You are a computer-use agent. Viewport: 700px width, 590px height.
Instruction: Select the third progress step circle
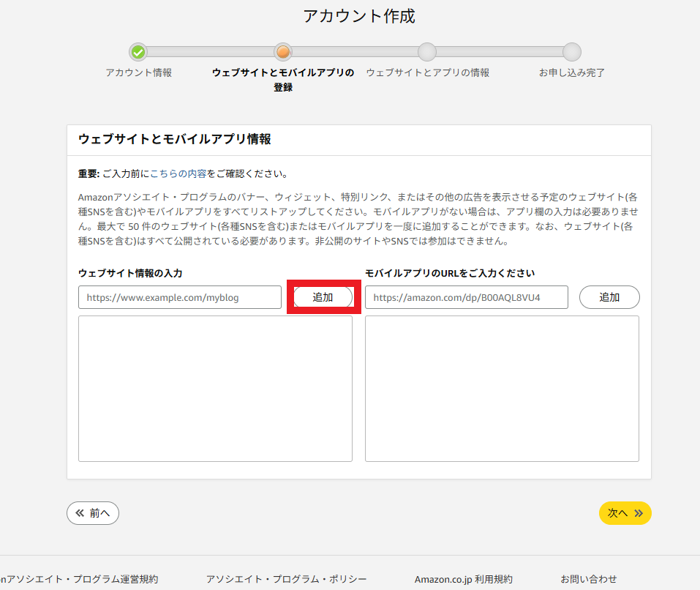point(426,52)
